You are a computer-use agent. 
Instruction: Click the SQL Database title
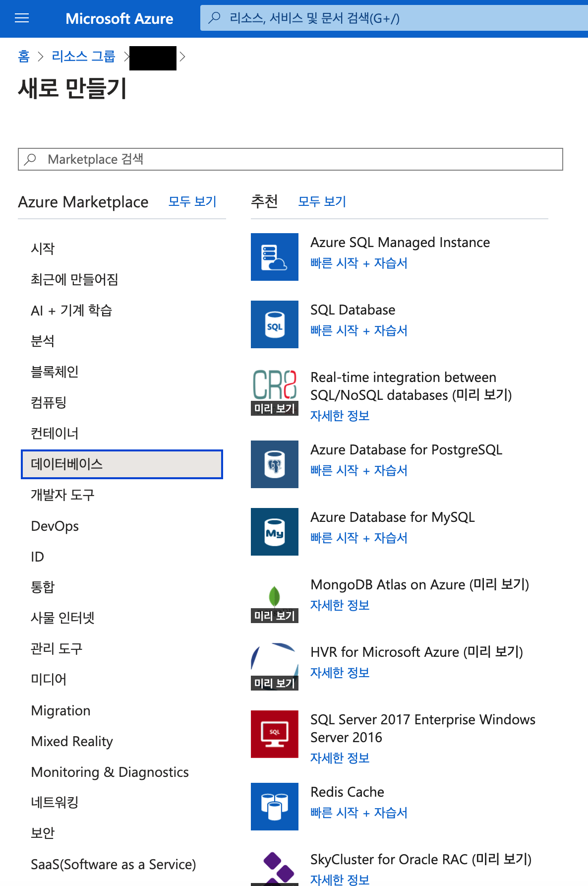click(x=353, y=310)
